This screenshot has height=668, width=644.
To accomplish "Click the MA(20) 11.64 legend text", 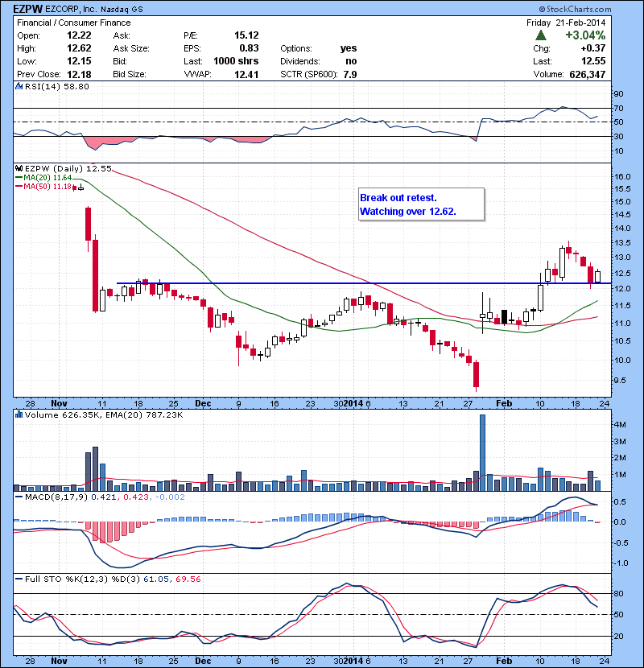I will (47, 178).
